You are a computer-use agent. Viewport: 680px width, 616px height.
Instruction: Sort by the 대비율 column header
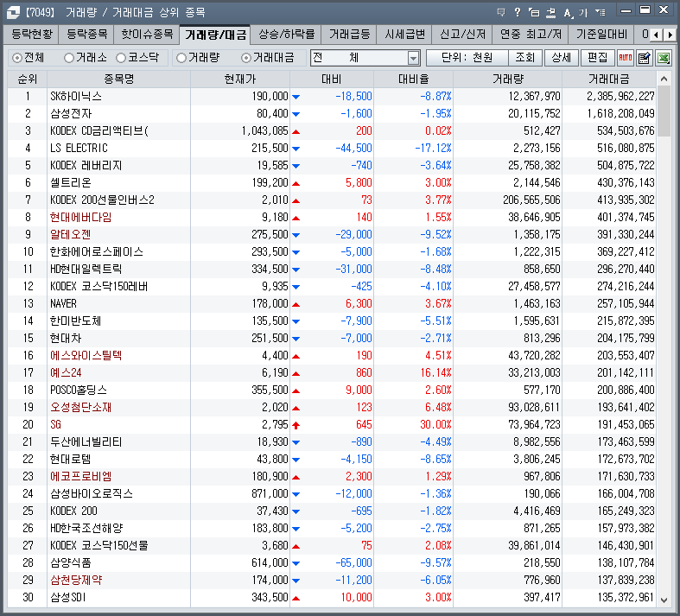[413, 79]
